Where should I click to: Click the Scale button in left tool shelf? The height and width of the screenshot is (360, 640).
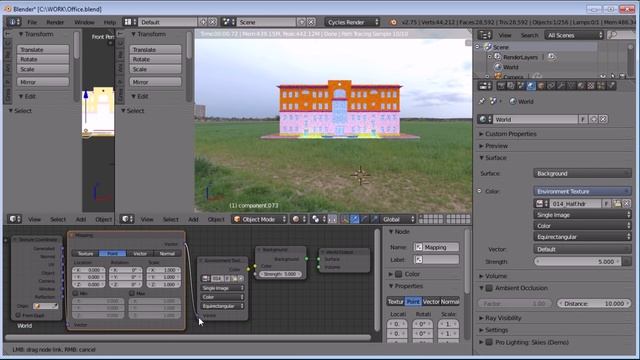click(x=43, y=69)
